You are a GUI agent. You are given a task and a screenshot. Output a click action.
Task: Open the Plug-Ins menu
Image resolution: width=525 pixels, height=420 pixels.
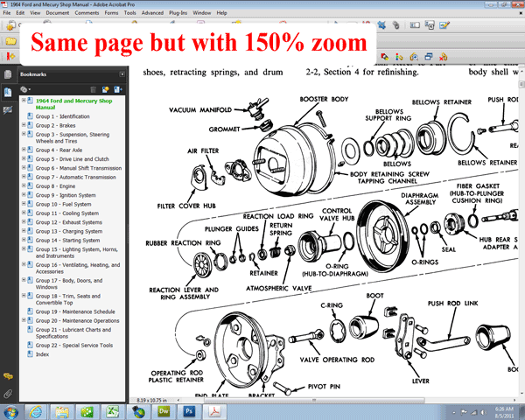(178, 13)
